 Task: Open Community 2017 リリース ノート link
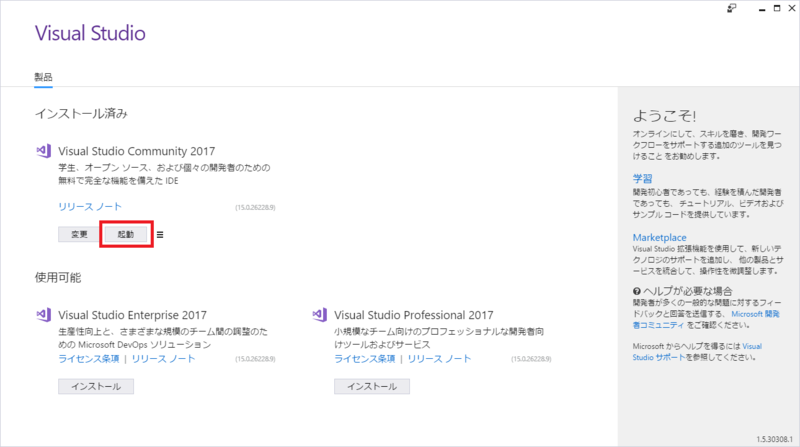click(x=90, y=207)
